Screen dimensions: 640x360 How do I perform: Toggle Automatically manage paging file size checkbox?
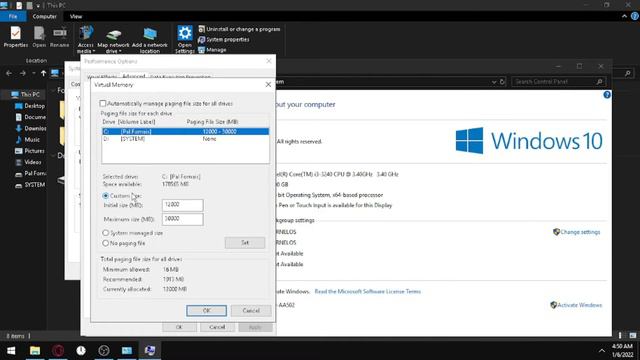click(x=103, y=104)
